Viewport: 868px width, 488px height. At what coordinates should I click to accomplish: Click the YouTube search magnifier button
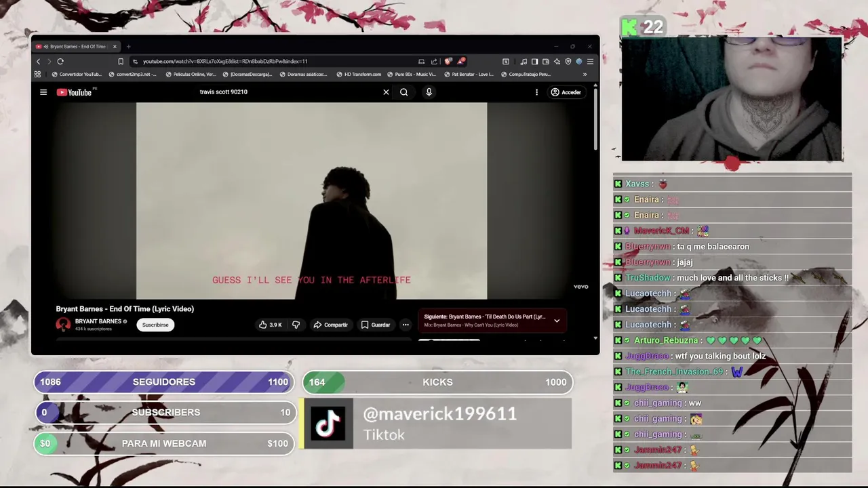click(x=404, y=92)
